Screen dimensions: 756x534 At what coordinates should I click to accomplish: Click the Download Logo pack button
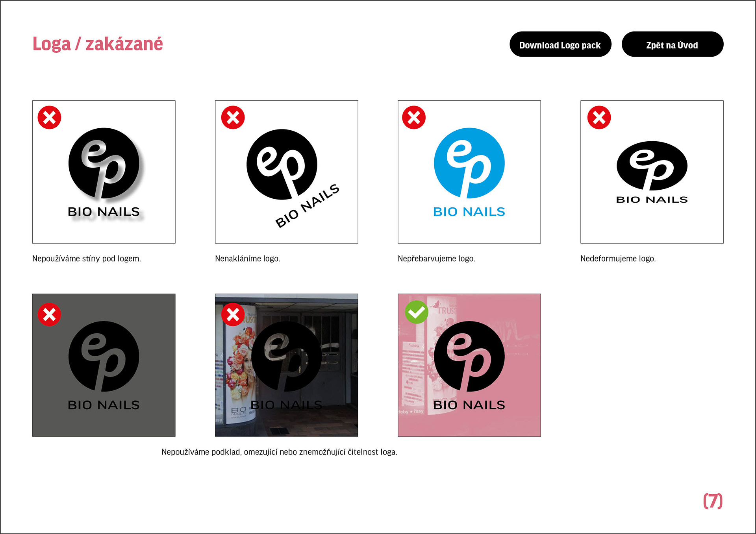[x=560, y=44]
